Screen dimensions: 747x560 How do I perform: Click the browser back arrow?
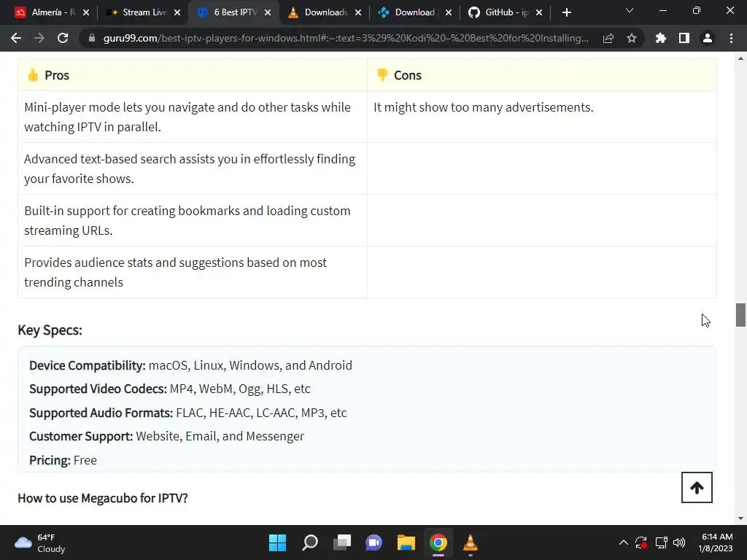pyautogui.click(x=16, y=38)
